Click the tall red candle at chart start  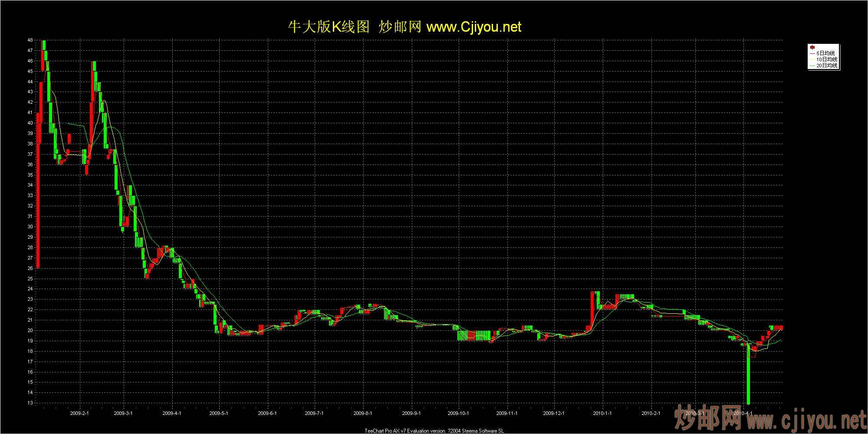click(38, 195)
